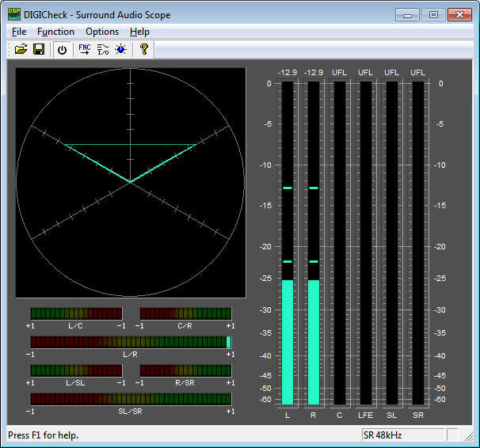
Task: Click the LFE channel level meter
Action: pos(366,243)
